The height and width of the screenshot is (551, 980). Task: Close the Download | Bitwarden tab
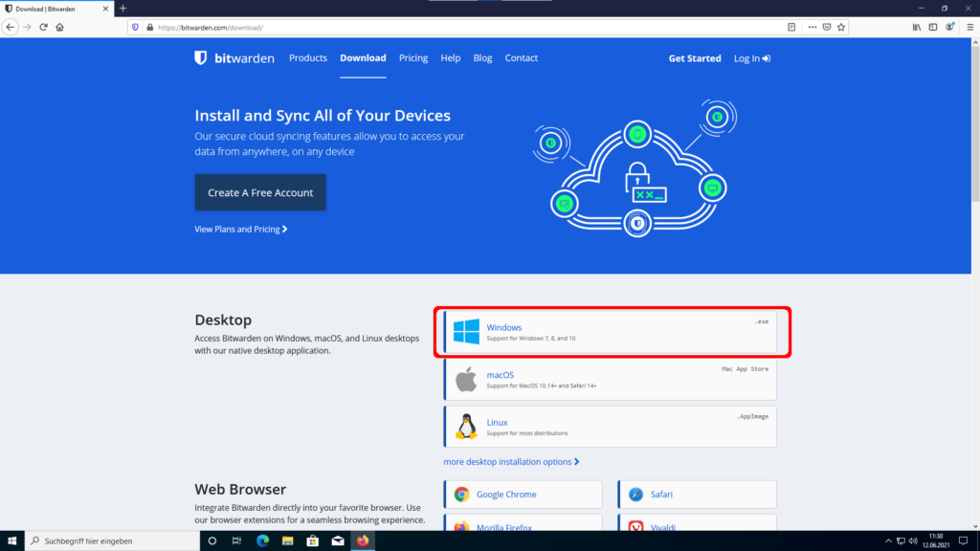click(x=105, y=9)
